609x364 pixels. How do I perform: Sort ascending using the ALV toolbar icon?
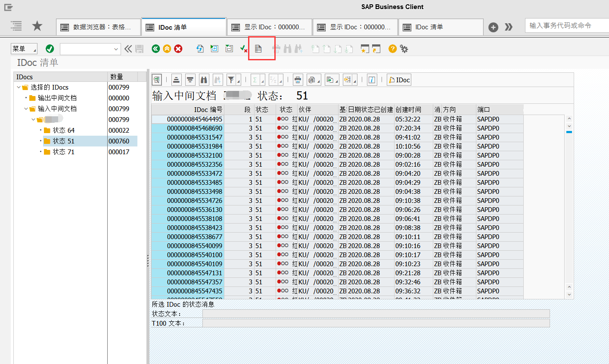[177, 80]
